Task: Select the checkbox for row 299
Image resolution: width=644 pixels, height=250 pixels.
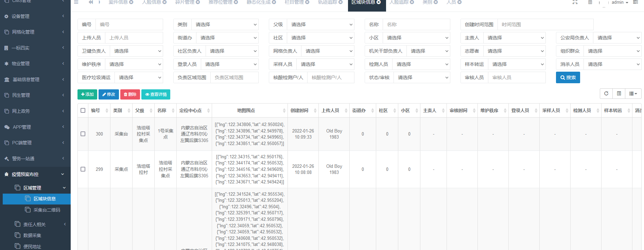Action: 83,169
